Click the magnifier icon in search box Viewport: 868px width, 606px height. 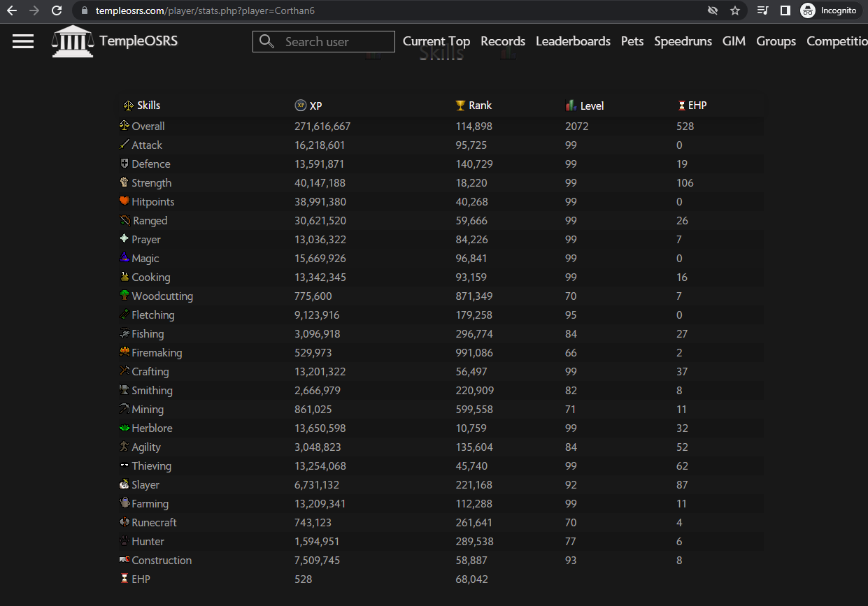266,41
